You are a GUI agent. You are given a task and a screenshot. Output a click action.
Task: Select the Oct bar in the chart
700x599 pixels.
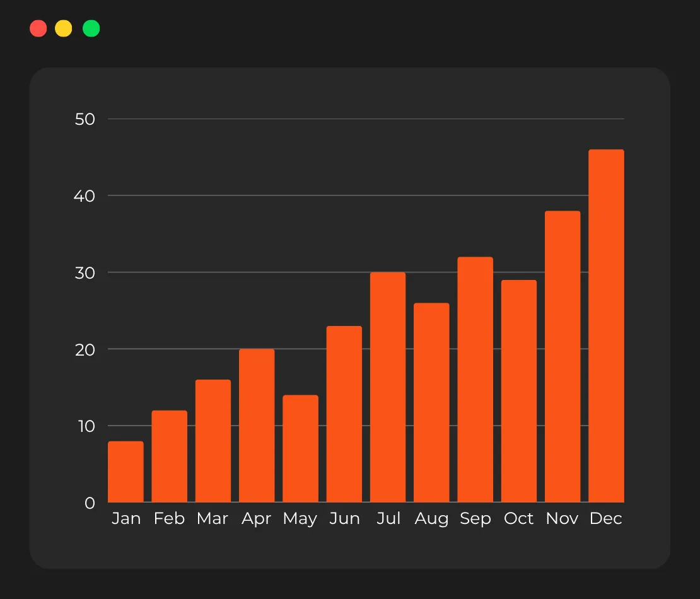(x=519, y=391)
